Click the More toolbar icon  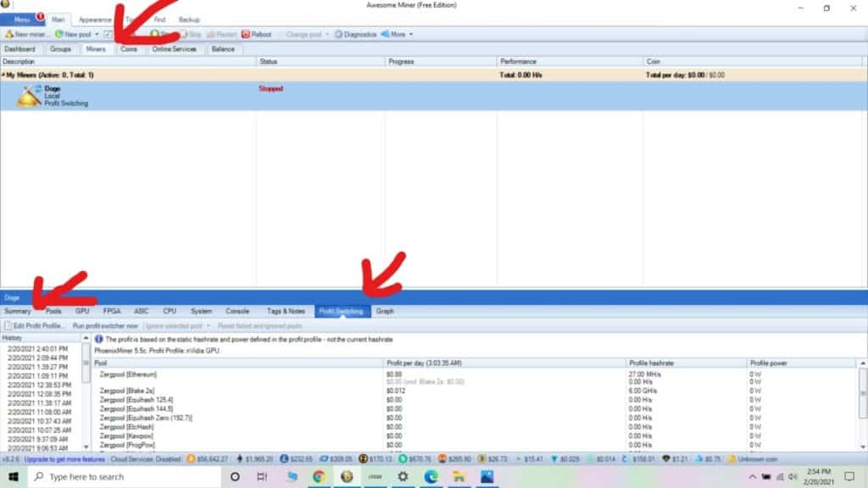pyautogui.click(x=386, y=34)
